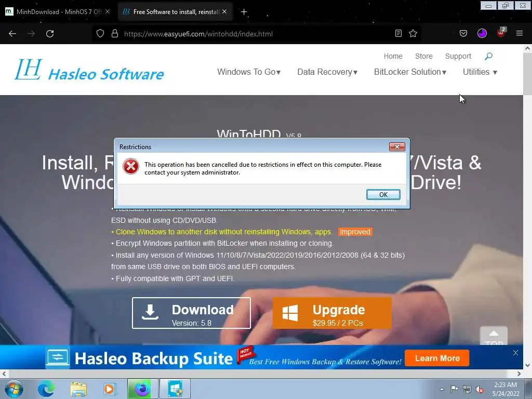The width and height of the screenshot is (532, 399).
Task: Launch Microsoft Edge from taskbar
Action: [46, 389]
